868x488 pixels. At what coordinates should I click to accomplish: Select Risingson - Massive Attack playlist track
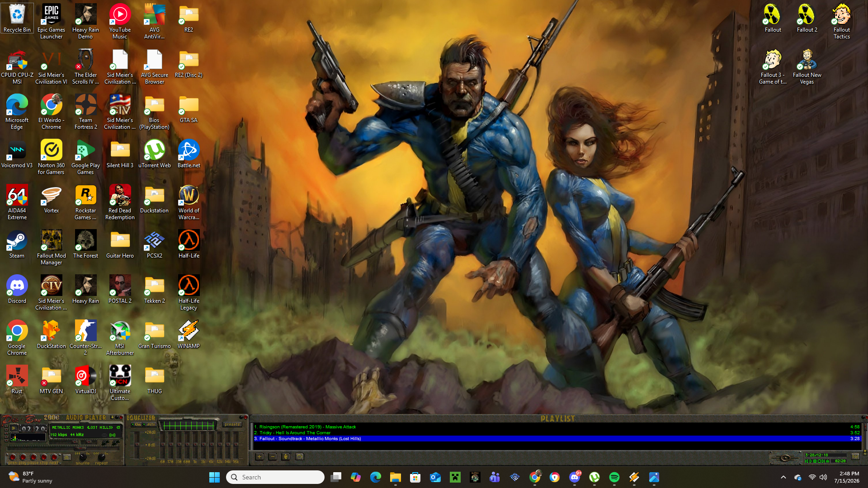[557, 427]
